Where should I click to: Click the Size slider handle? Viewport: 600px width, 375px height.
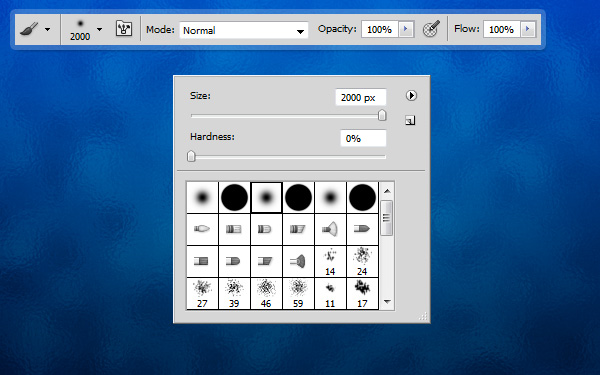tap(382, 115)
